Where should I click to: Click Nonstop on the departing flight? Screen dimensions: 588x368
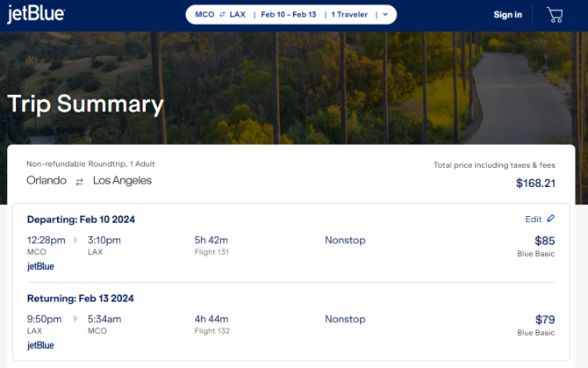(345, 240)
